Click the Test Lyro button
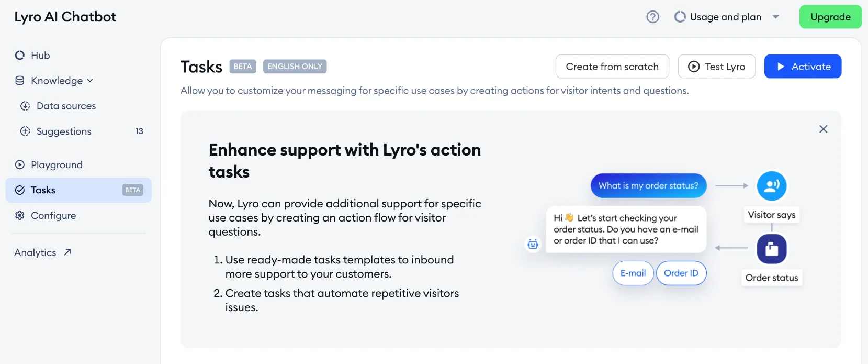Viewport: 868px width, 364px height. point(717,67)
